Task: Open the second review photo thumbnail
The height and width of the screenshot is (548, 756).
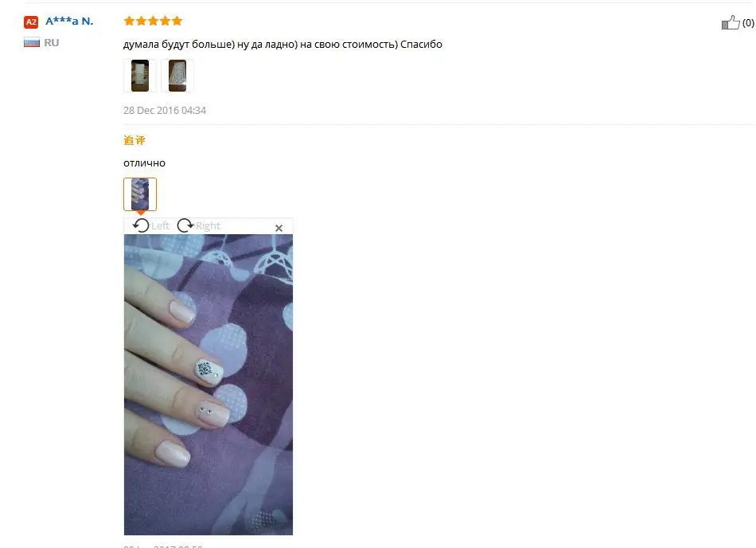Action: (177, 76)
